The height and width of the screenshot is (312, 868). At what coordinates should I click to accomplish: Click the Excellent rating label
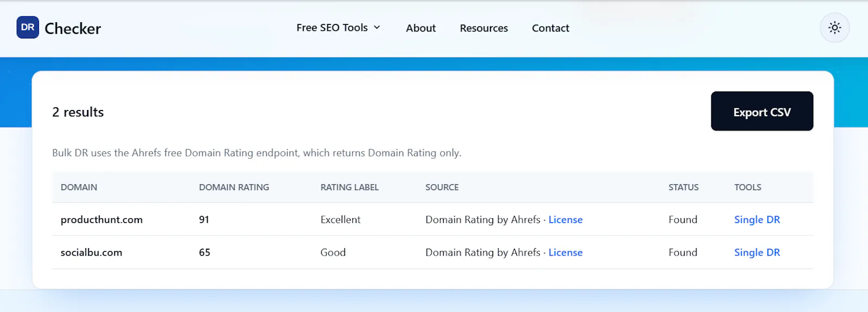pos(340,219)
